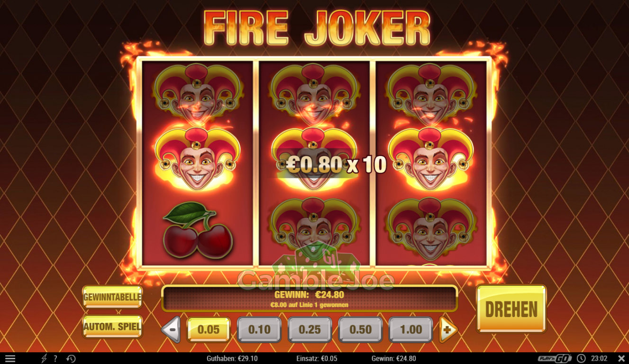629x364 pixels.
Task: Select the 0.50 bet value
Action: (x=360, y=329)
